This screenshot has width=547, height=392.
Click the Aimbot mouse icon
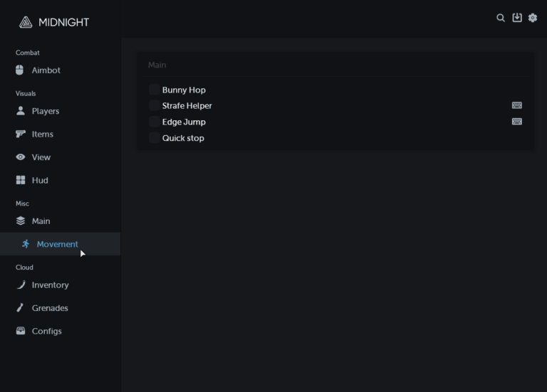coord(20,70)
